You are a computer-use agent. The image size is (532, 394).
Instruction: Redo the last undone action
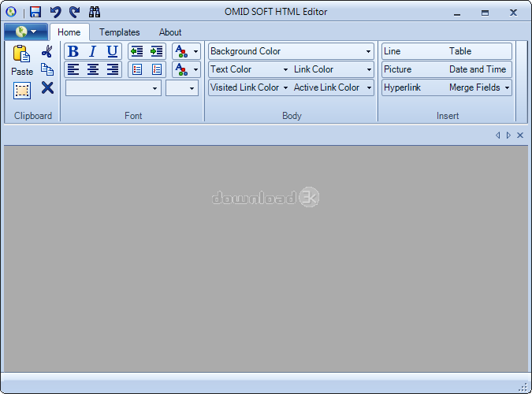(75, 12)
